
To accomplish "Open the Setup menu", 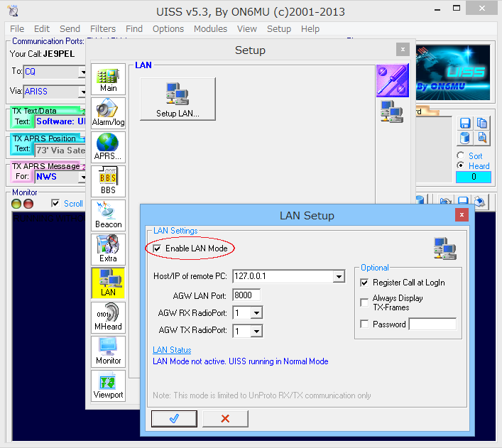I will [x=279, y=29].
